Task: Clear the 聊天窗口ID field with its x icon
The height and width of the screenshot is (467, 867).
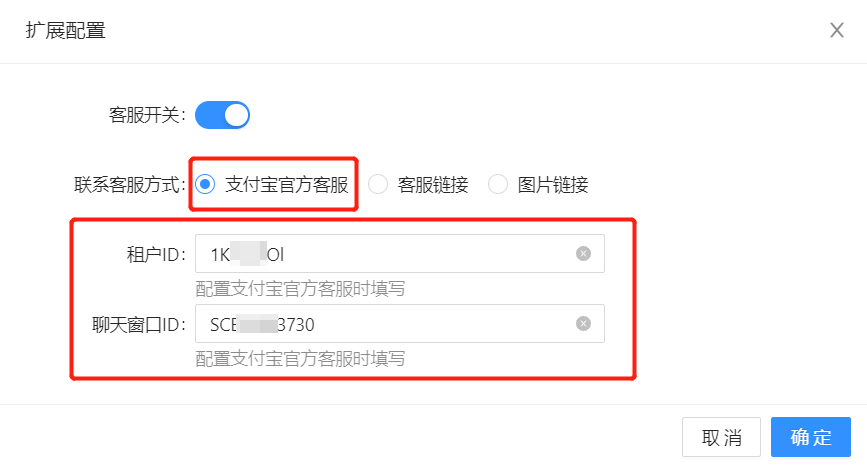Action: point(584,324)
